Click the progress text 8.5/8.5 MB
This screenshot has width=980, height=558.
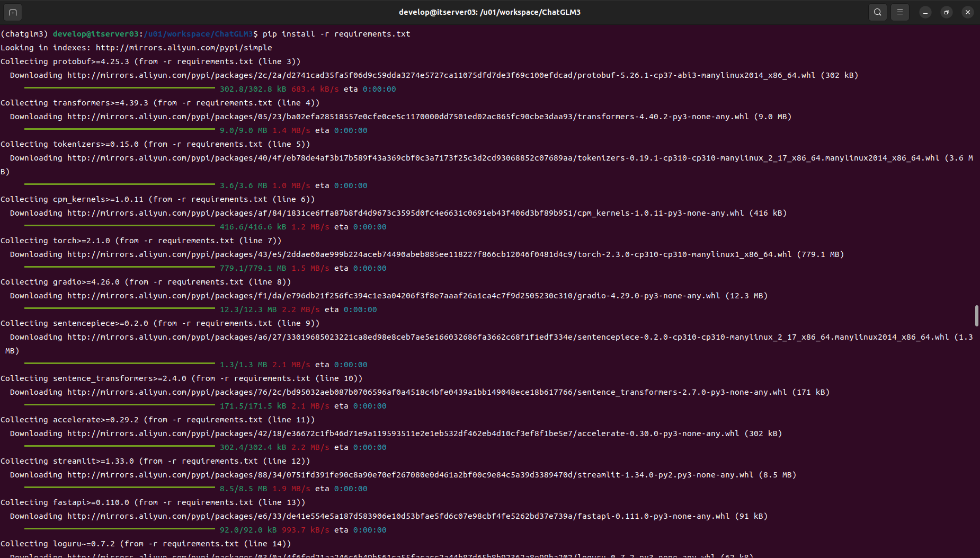coord(244,489)
